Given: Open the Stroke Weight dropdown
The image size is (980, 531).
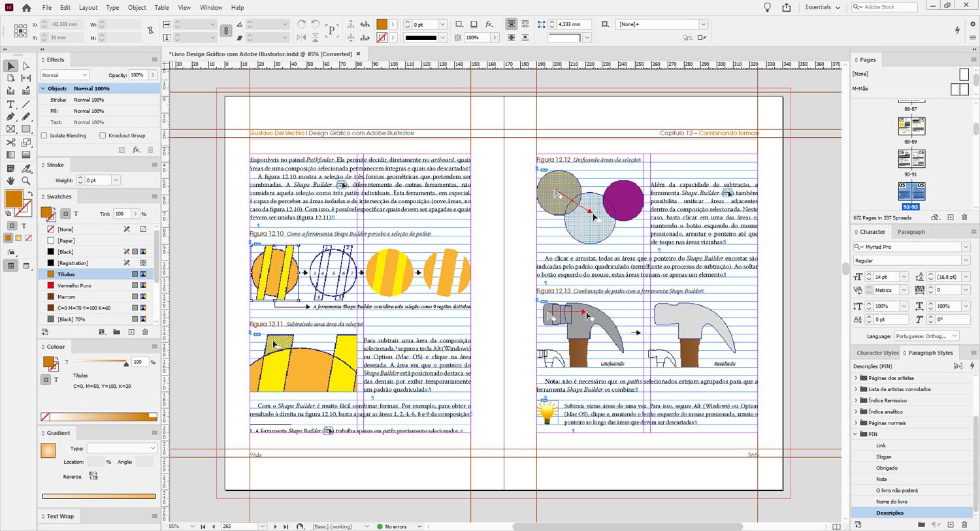Looking at the screenshot, I should point(116,180).
